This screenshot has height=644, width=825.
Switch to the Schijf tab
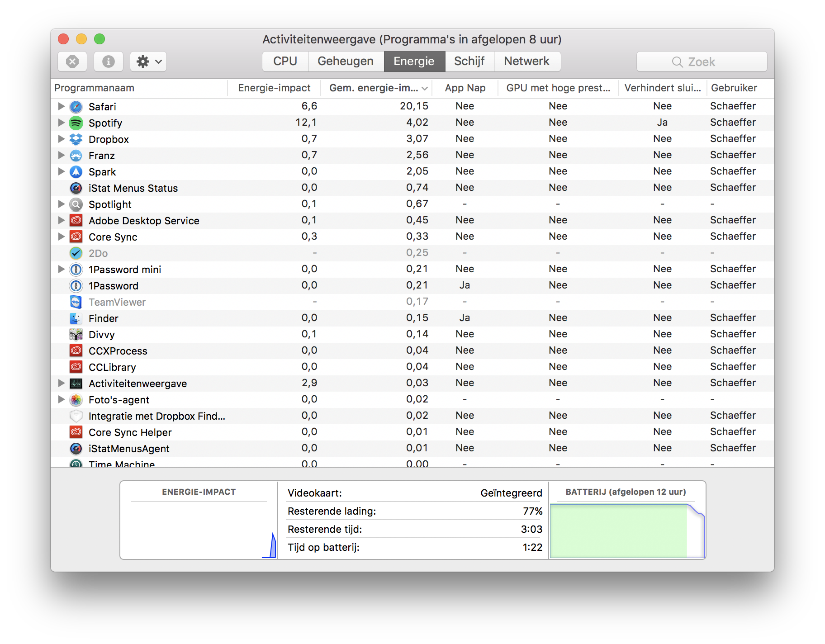[x=469, y=62]
